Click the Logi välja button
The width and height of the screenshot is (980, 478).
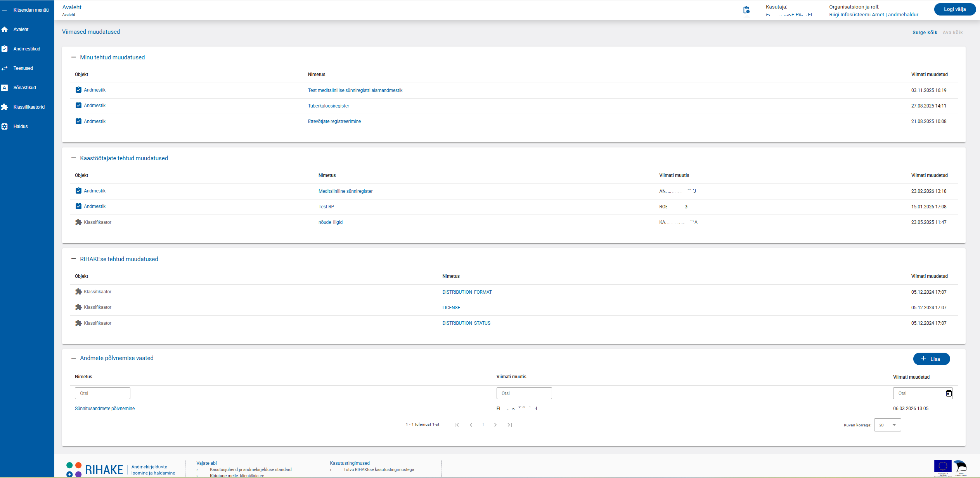954,9
